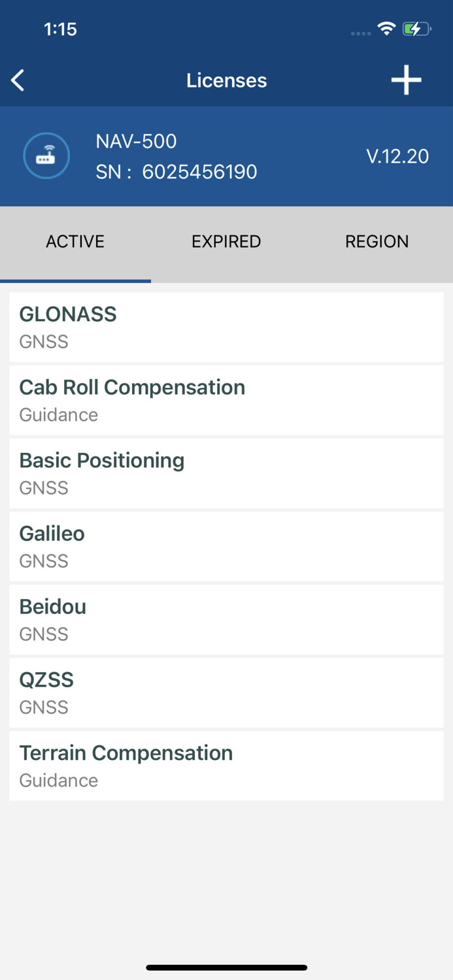
Task: Tap the serial number SN 6025456190
Action: (176, 172)
